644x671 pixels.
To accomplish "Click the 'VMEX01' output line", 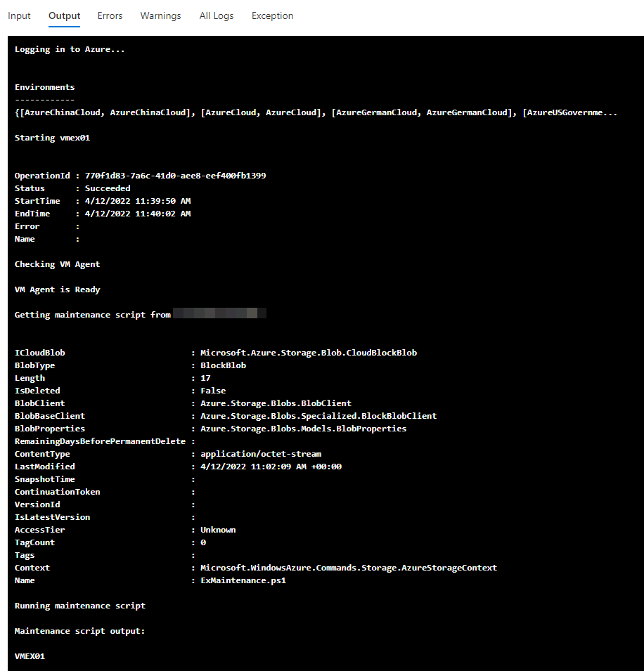I will click(30, 656).
